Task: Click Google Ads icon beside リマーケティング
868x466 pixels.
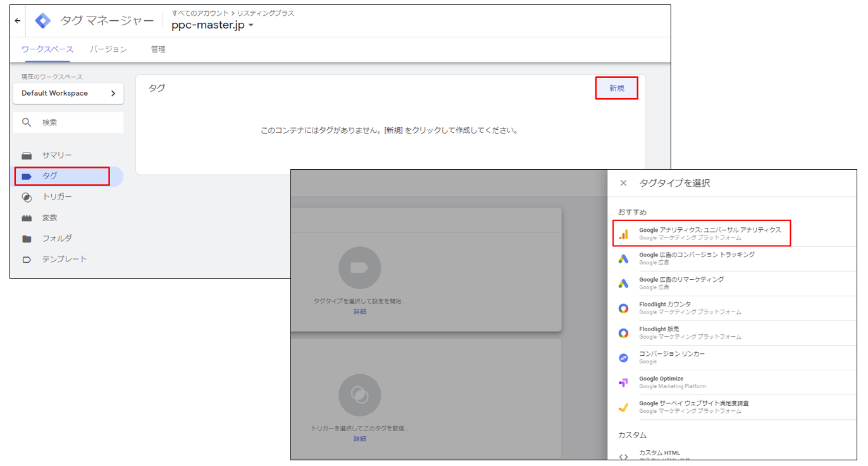Action: click(x=624, y=284)
